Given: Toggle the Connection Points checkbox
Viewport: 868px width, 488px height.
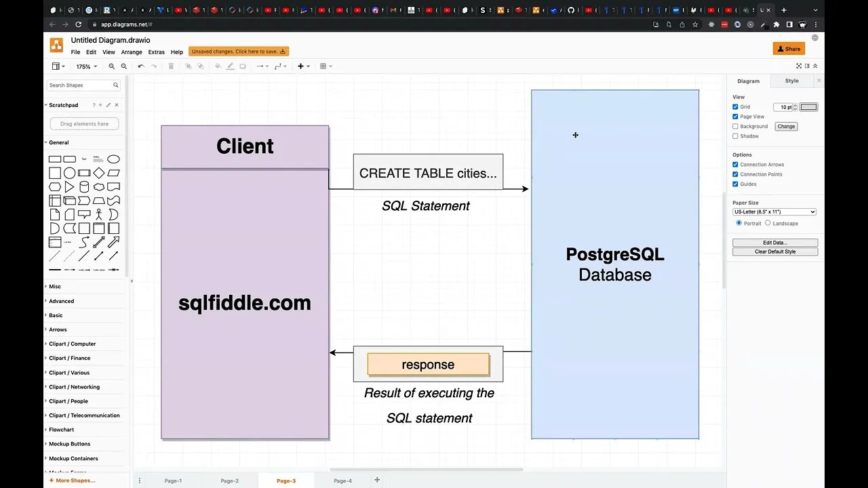Looking at the screenshot, I should pyautogui.click(x=735, y=174).
